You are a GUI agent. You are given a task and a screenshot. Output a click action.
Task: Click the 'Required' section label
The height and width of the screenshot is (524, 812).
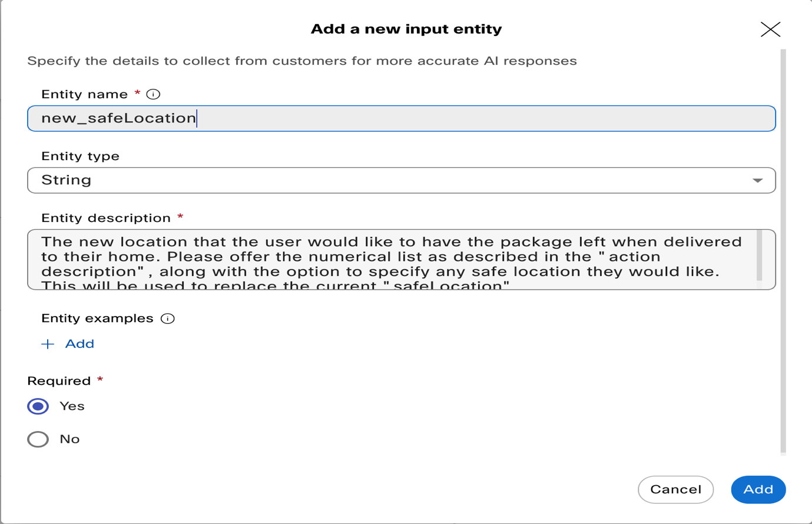coord(59,381)
